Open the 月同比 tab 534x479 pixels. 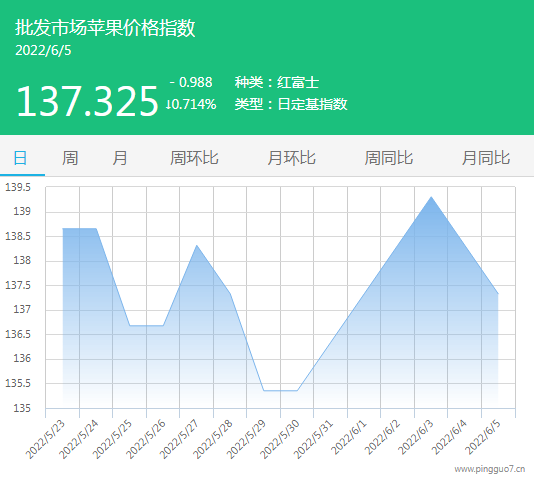pyautogui.click(x=486, y=158)
